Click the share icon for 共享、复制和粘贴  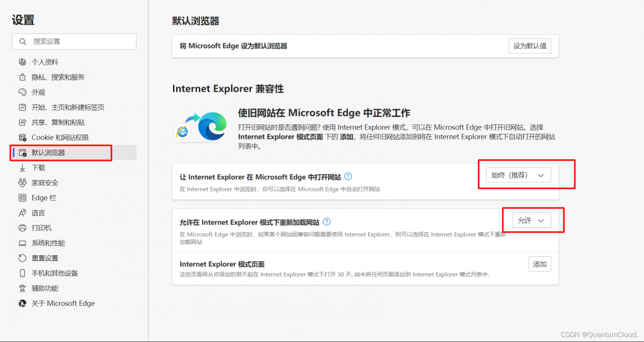[x=22, y=122]
